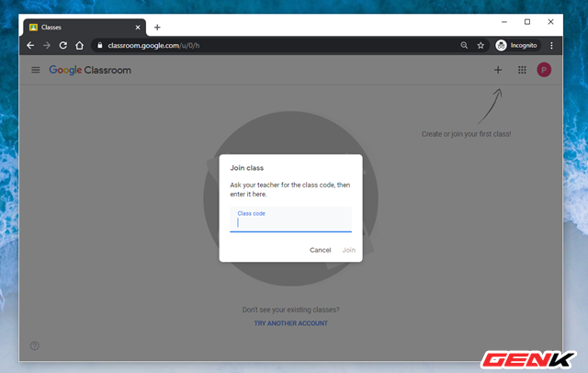This screenshot has width=588, height=373.
Task: Open Chrome three-dot menu
Action: coord(553,45)
